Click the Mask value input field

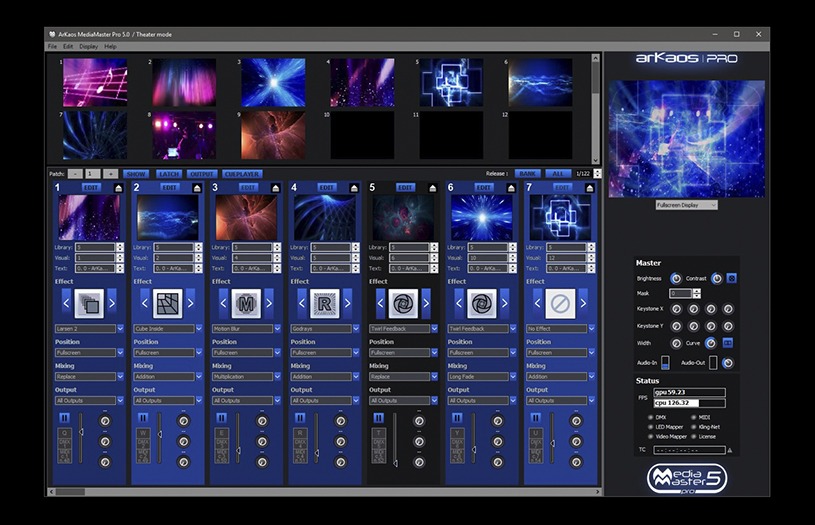coord(680,294)
